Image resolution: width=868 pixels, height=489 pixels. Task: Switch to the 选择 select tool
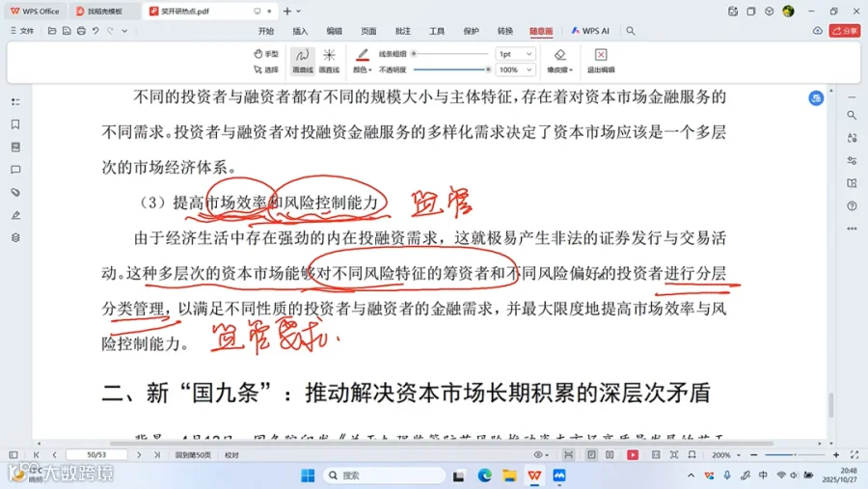266,69
